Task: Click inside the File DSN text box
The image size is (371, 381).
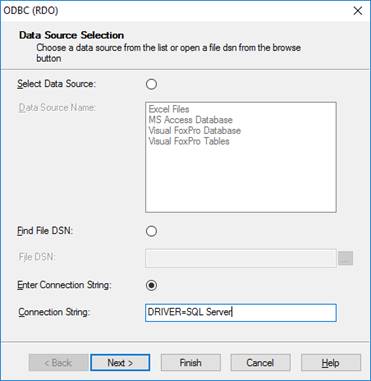Action: (x=241, y=258)
